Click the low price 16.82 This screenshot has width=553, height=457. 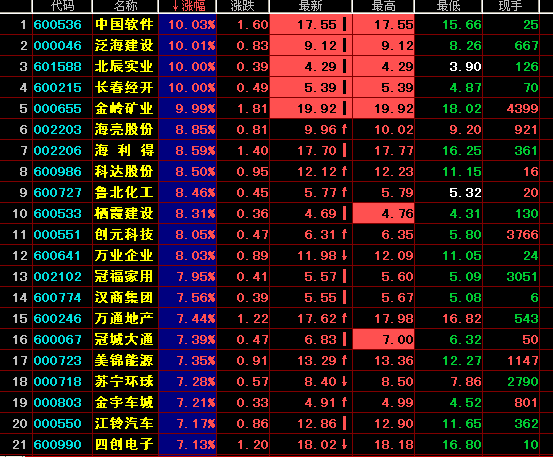click(x=462, y=318)
